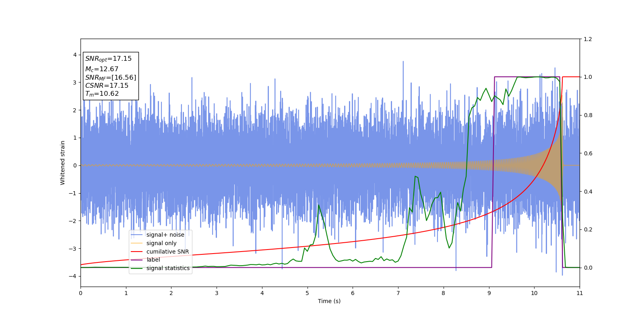The image size is (644, 322).
Task: Click the 'signal statistics' legend entry
Action: [x=168, y=268]
